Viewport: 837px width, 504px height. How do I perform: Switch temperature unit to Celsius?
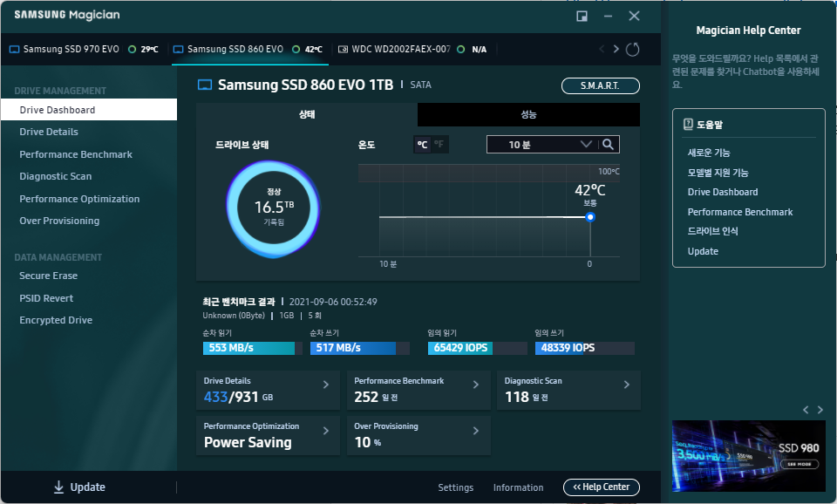point(422,144)
